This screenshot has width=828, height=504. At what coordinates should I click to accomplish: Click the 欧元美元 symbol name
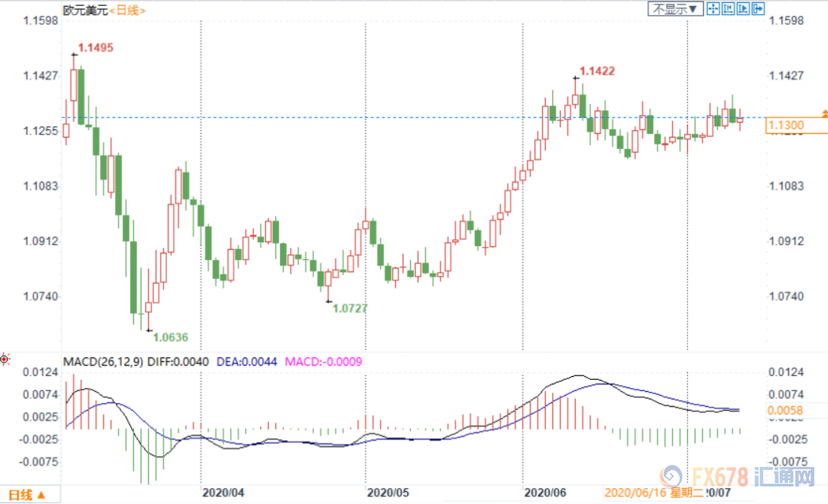pyautogui.click(x=86, y=10)
